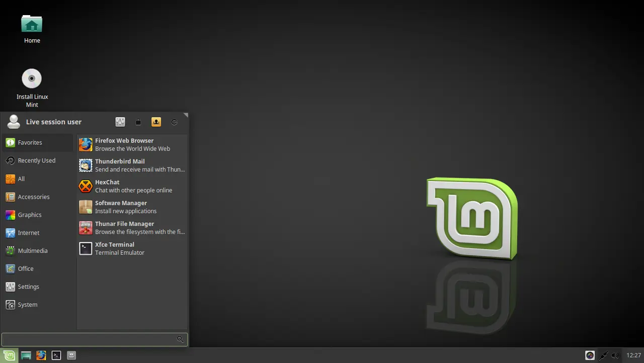644x363 pixels.
Task: Launch Firefox from the taskbar
Action: click(41, 355)
